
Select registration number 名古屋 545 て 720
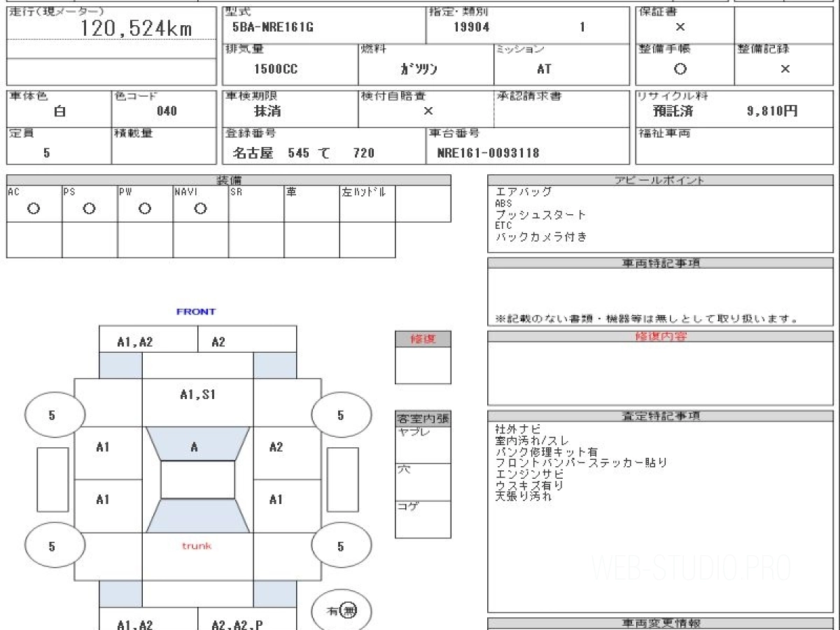tap(303, 153)
